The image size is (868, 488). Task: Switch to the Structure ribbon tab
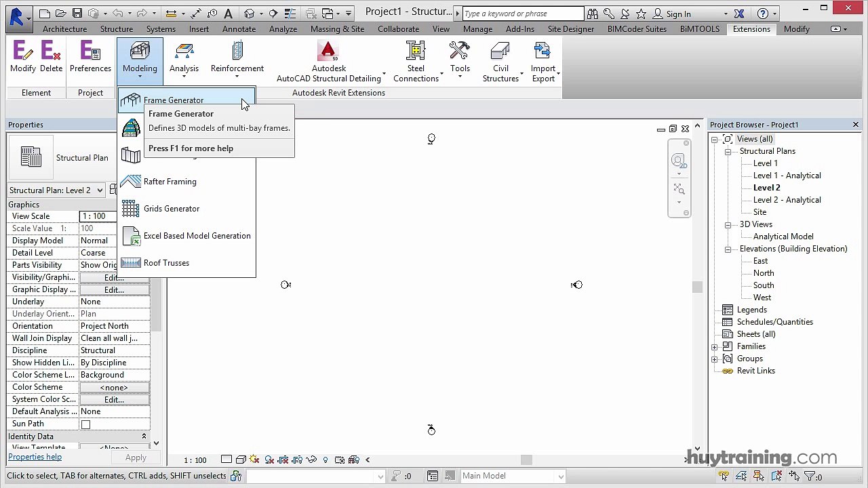click(x=117, y=29)
